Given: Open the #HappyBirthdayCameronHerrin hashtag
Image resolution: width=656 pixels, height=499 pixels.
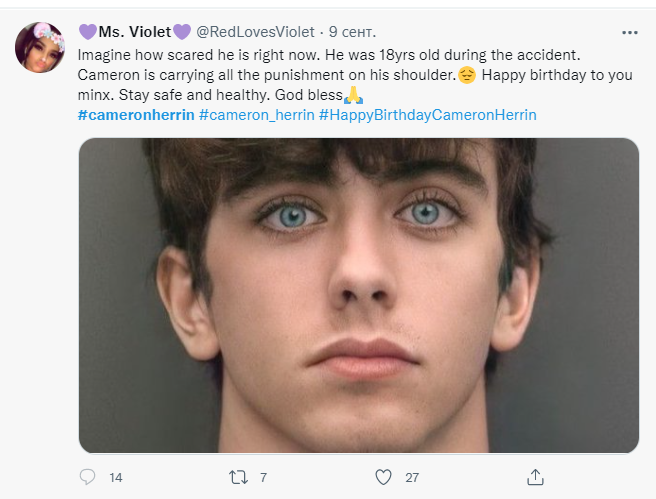Looking at the screenshot, I should click(427, 115).
